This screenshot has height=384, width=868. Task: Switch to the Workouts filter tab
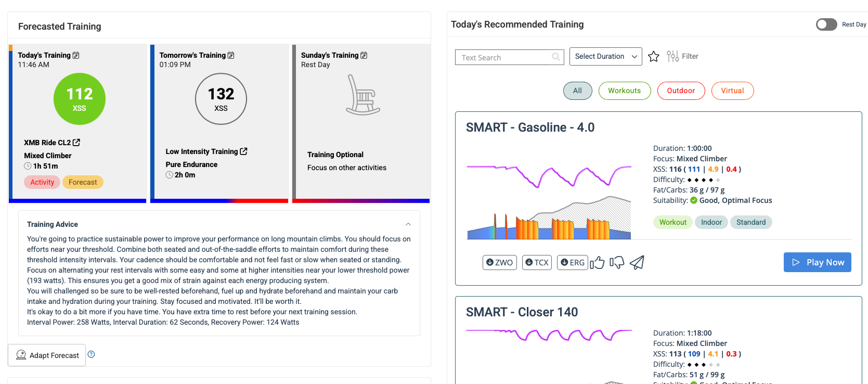pyautogui.click(x=624, y=91)
